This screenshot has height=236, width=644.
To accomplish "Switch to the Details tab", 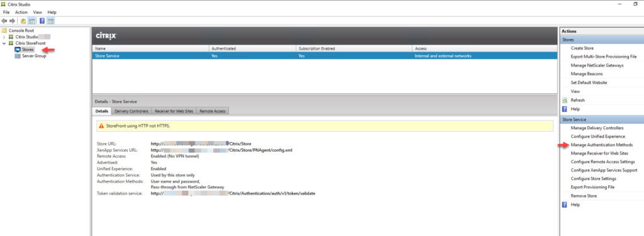I will (x=101, y=111).
